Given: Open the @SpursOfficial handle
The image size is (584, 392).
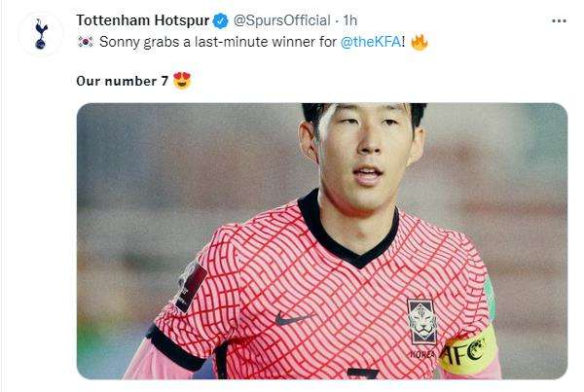Looking at the screenshot, I should tap(282, 20).
